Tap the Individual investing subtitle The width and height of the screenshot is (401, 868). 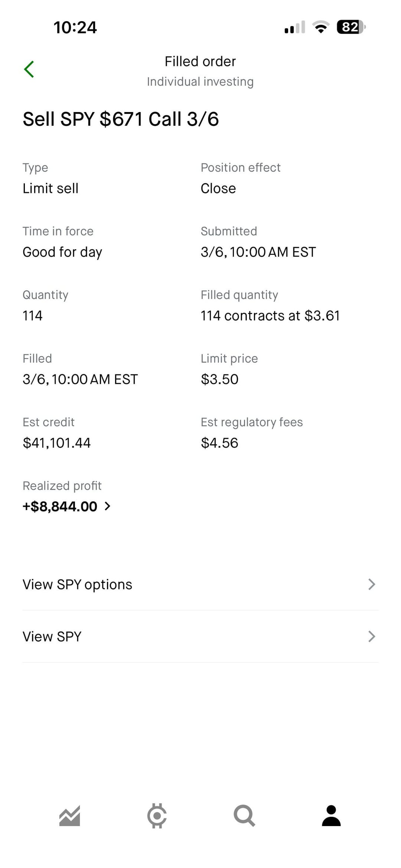point(200,82)
